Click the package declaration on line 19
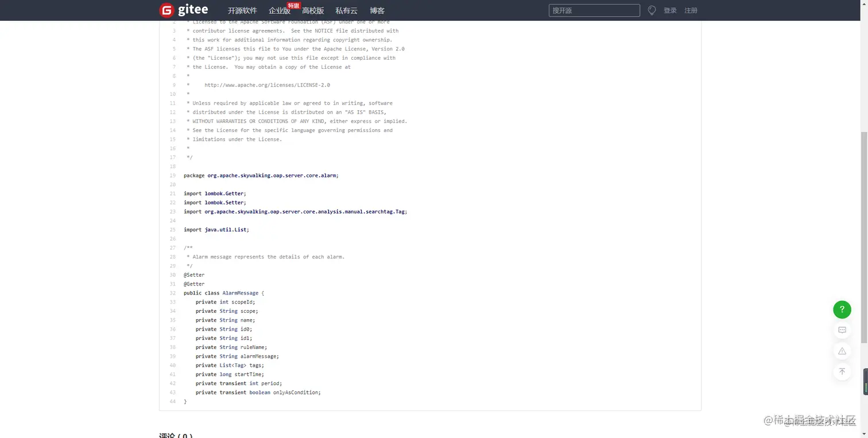 tap(261, 176)
